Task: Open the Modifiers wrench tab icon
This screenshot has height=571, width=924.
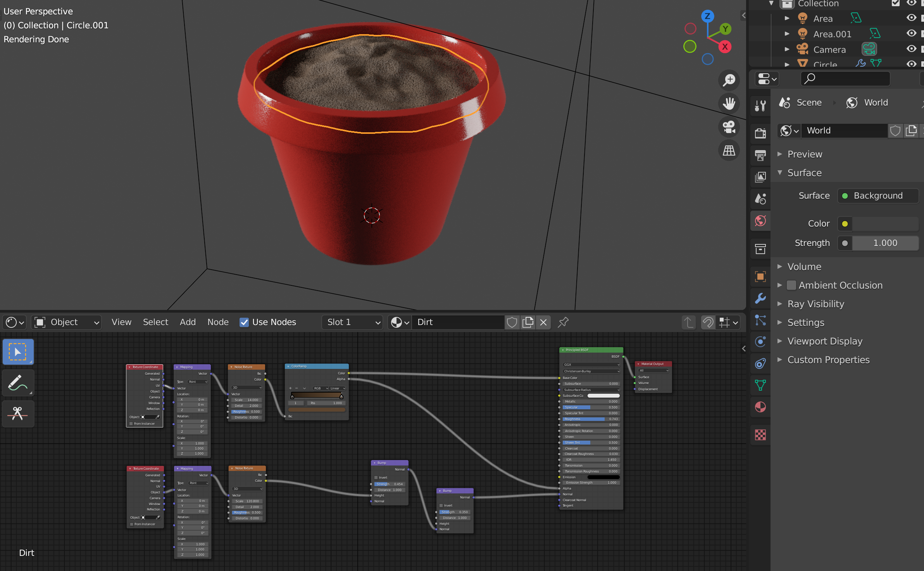Action: pyautogui.click(x=760, y=298)
